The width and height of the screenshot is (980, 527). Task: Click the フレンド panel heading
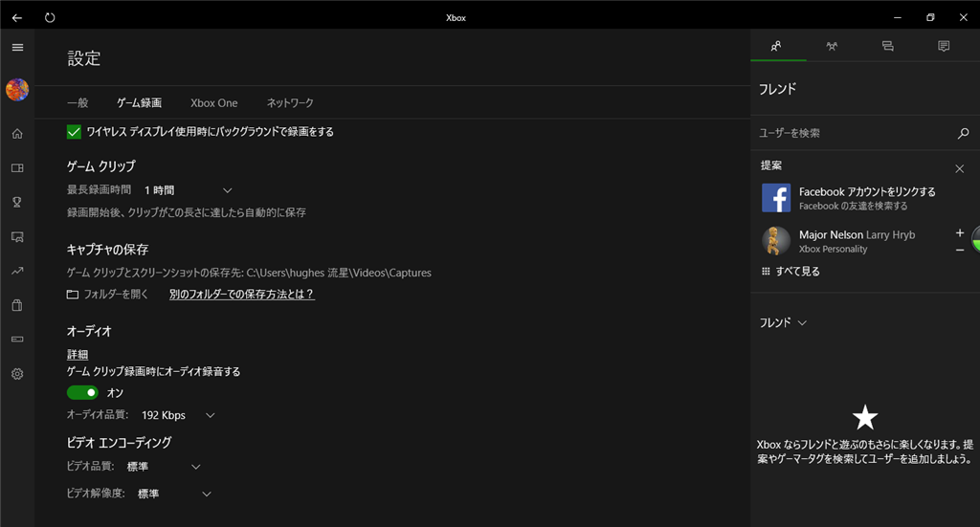(777, 89)
